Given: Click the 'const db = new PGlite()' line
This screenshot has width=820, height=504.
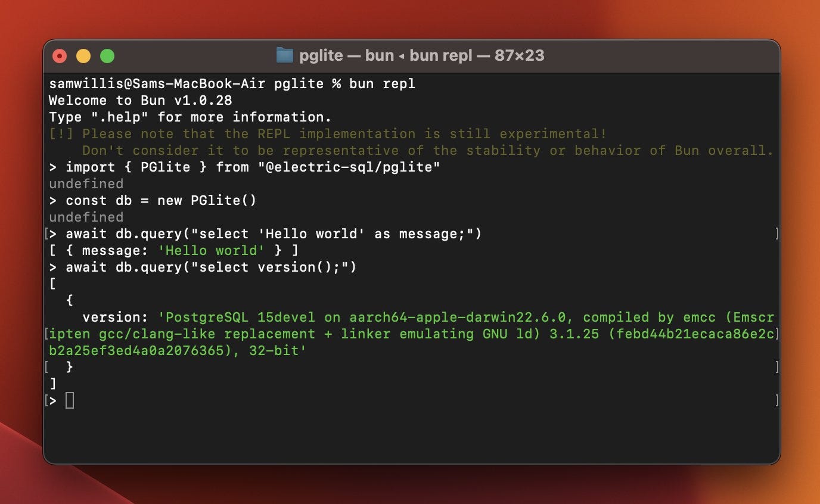Looking at the screenshot, I should (x=153, y=201).
